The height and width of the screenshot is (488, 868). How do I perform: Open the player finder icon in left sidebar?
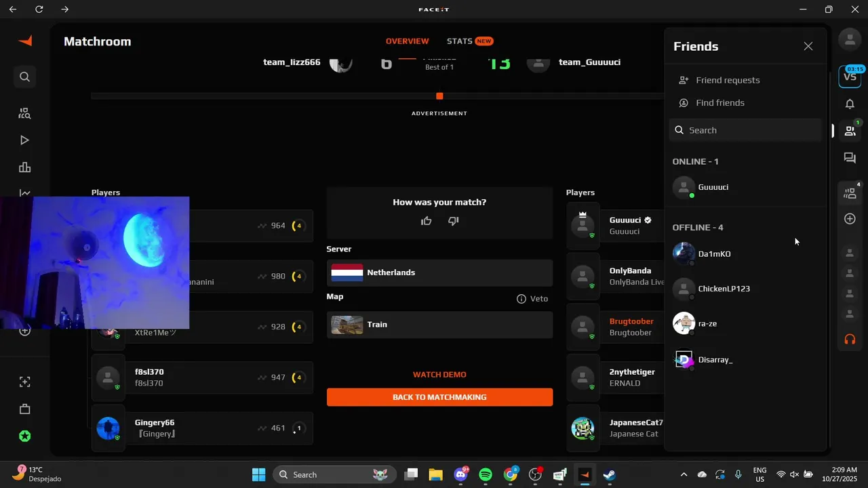tap(25, 113)
